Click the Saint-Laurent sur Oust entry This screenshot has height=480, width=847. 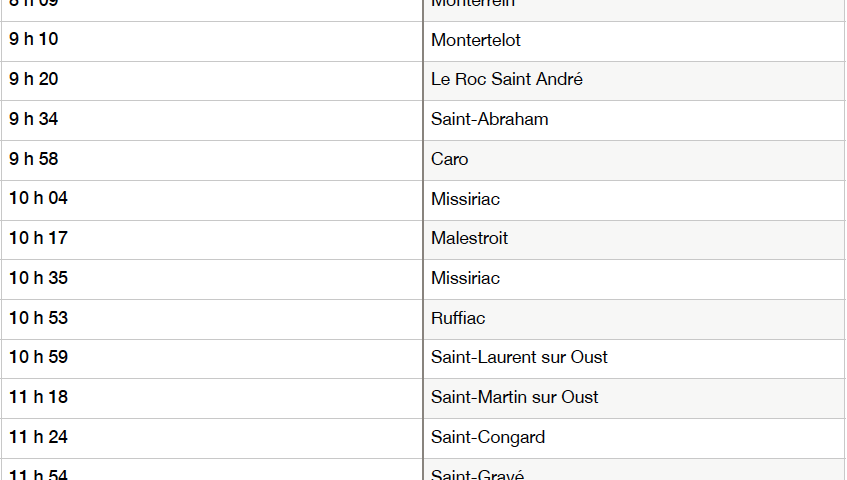click(519, 357)
